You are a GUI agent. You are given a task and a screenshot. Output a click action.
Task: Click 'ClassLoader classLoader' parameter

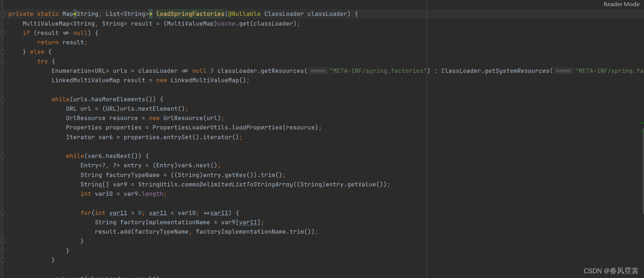(305, 14)
